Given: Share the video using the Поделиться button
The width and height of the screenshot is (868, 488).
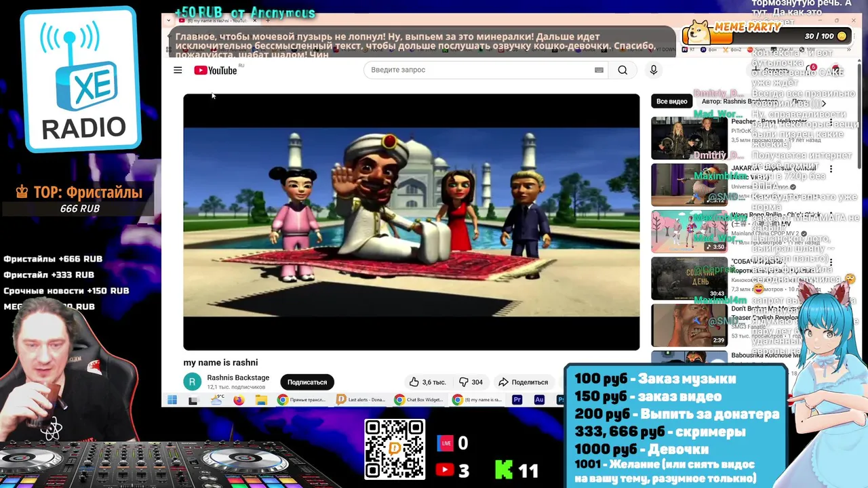Looking at the screenshot, I should [x=523, y=382].
